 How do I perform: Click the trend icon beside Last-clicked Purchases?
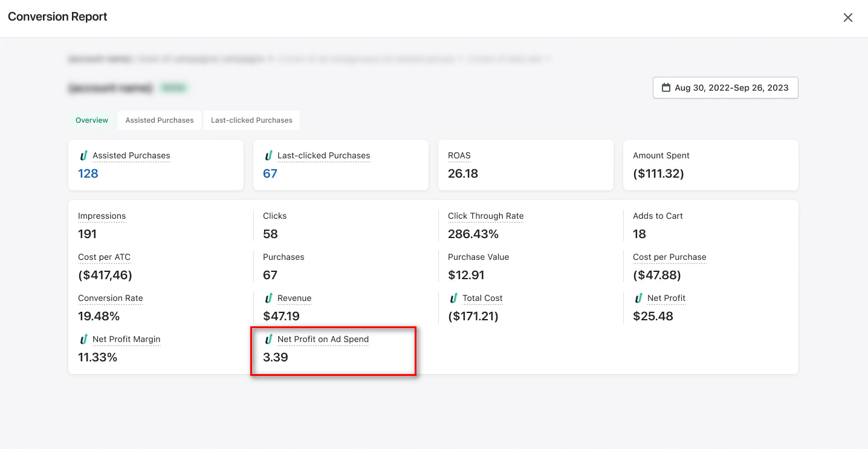click(268, 155)
